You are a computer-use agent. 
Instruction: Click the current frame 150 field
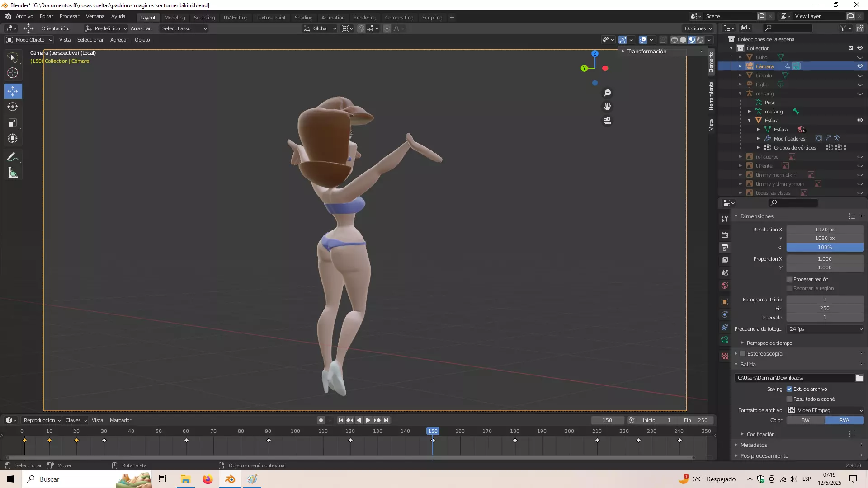(607, 420)
